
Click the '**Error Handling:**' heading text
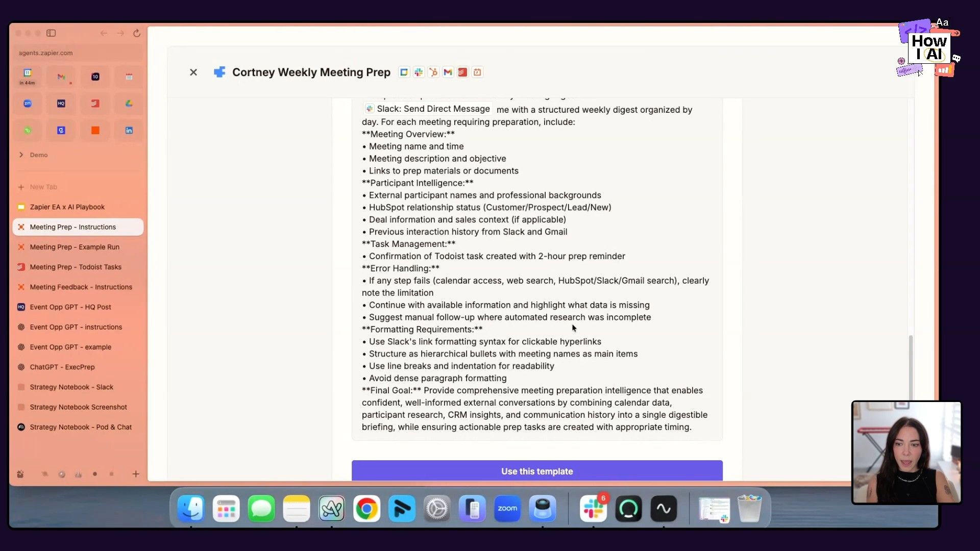pyautogui.click(x=401, y=268)
